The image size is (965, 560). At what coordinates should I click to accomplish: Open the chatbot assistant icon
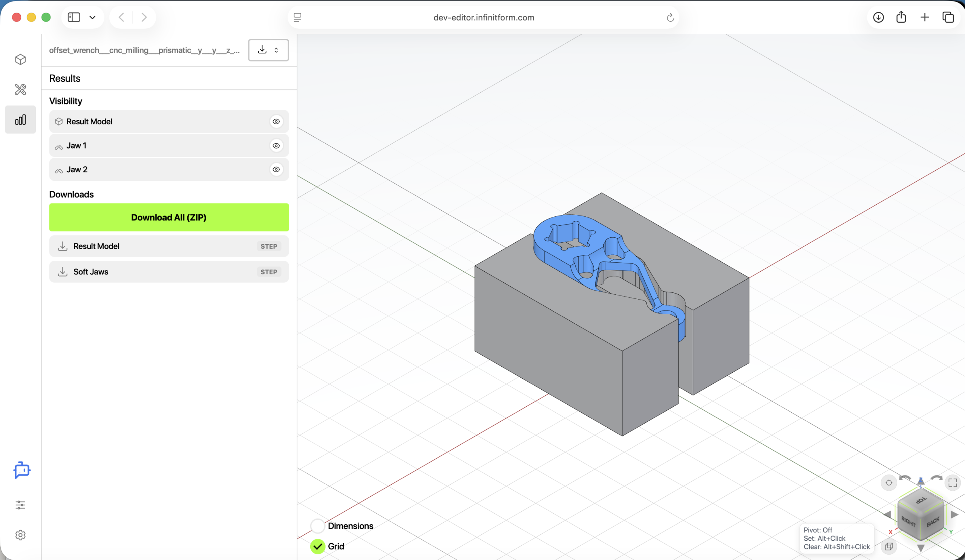click(22, 470)
